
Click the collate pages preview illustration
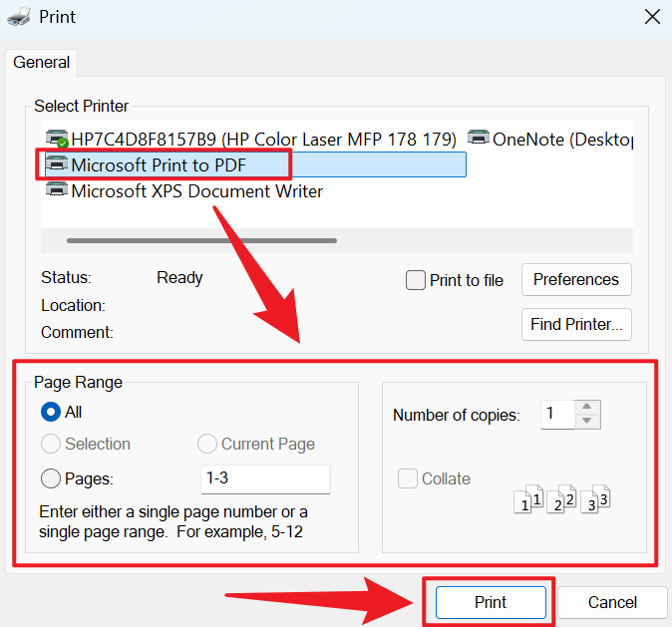[x=561, y=498]
